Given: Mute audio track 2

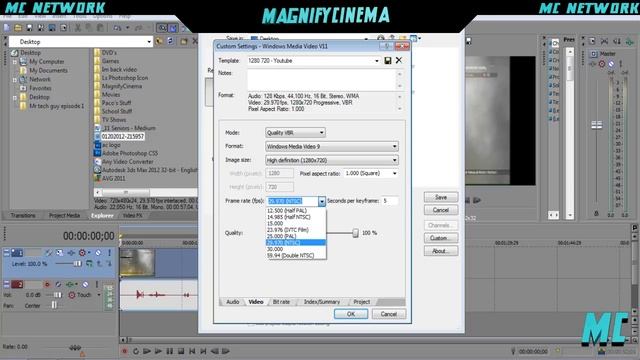Looking at the screenshot, I should [x=85, y=284].
